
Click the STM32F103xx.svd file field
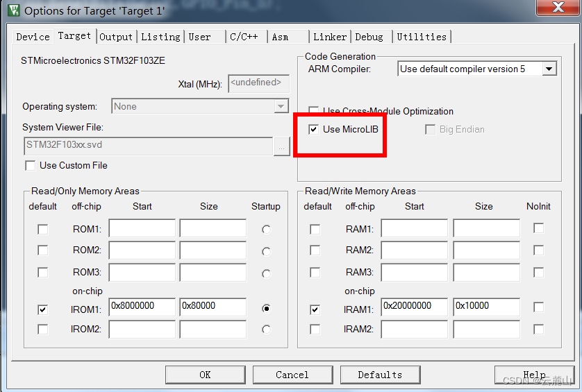click(149, 146)
